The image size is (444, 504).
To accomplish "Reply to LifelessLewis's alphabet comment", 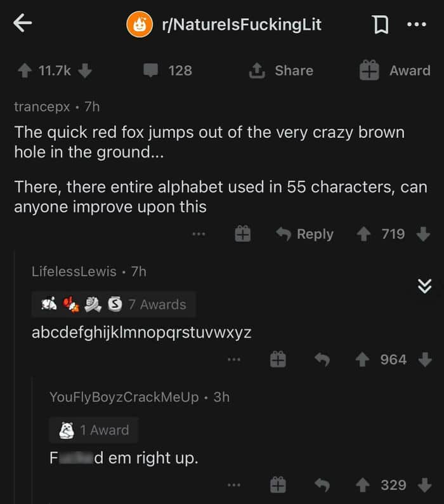I will coord(323,360).
